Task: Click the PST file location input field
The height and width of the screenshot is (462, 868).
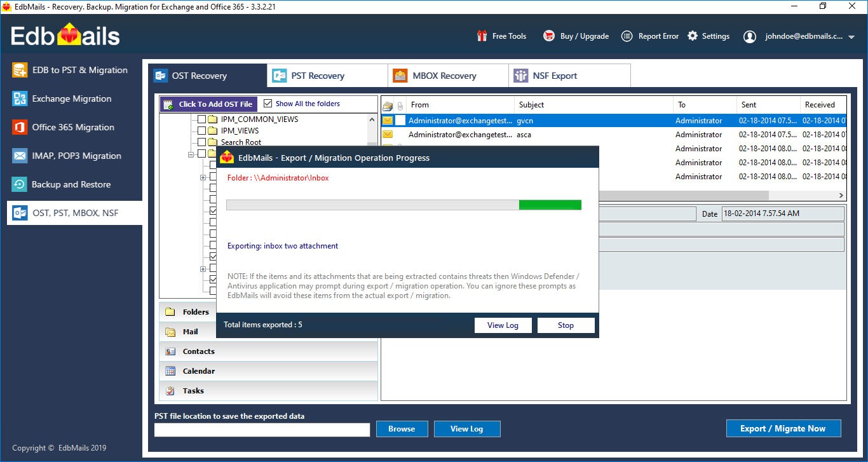Action: (262, 430)
